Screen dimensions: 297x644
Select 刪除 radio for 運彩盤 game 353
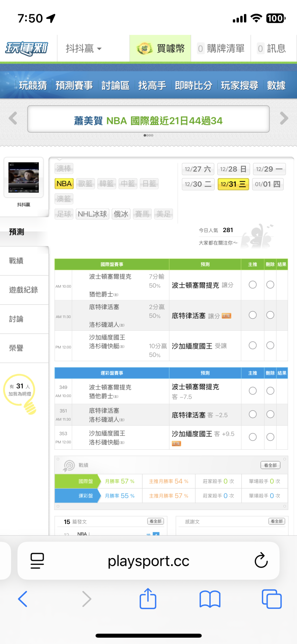pyautogui.click(x=270, y=437)
